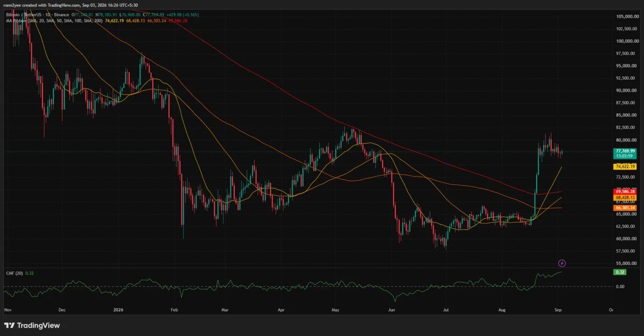644x336 pixels.
Task: Select the Bitcoin / TetherUS symbol title
Action: click(x=23, y=15)
